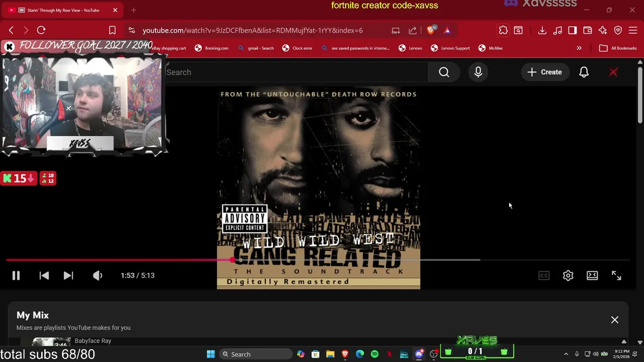Go forward in browser history
The width and height of the screenshot is (644, 362).
26,30
